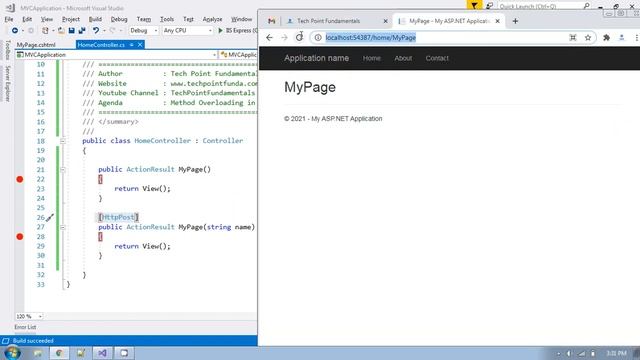This screenshot has height=360, width=640.
Task: Open the Toolbox side panel
Action: 7,50
